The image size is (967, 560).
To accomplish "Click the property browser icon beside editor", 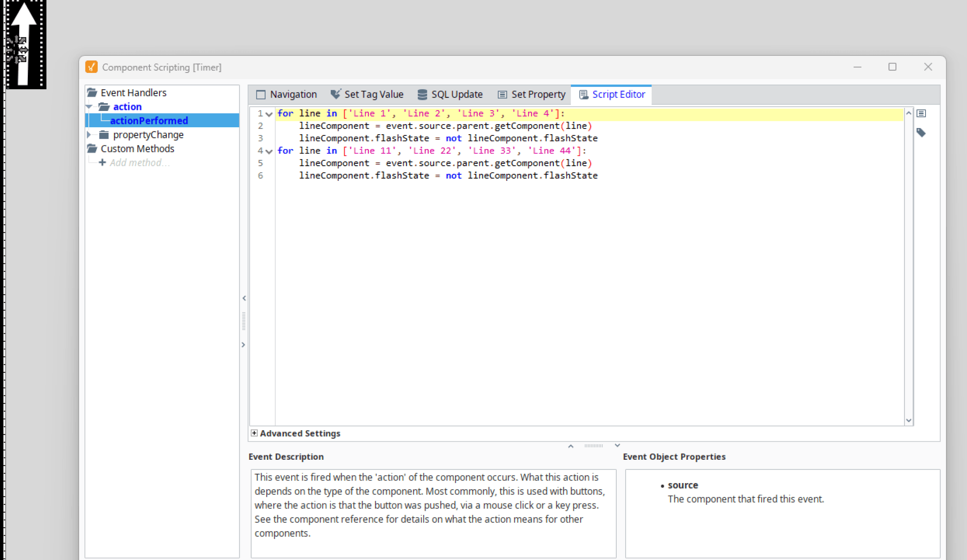I will point(921,114).
